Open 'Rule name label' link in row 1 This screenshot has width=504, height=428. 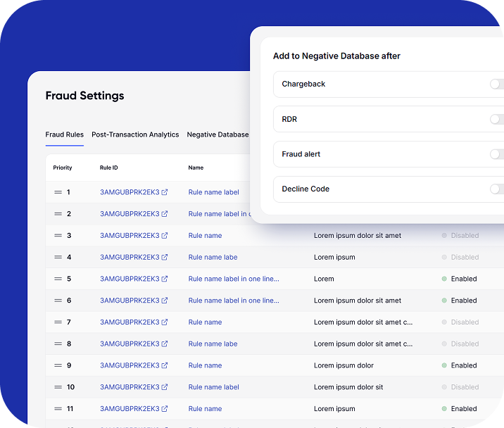pyautogui.click(x=214, y=192)
